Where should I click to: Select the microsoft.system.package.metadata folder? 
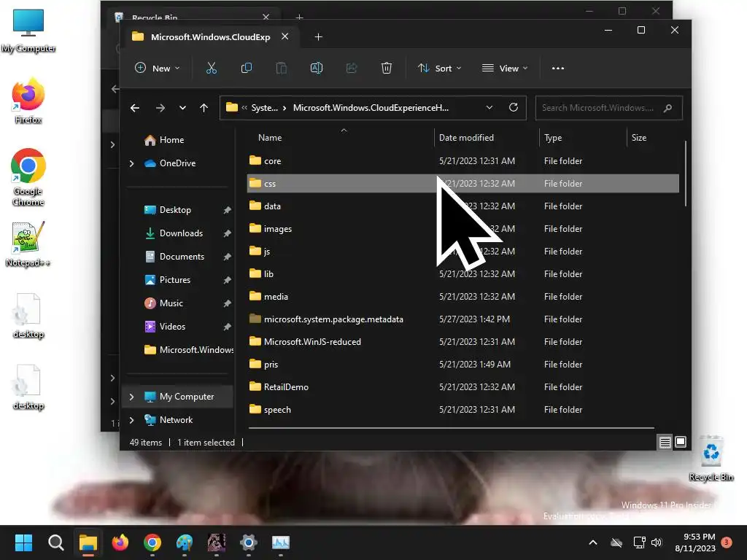click(x=462, y=319)
